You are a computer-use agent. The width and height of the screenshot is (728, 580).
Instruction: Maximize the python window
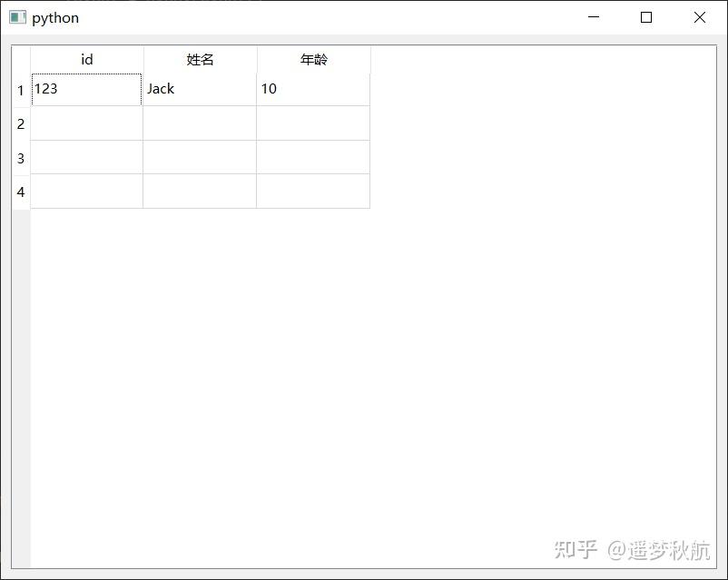tap(645, 17)
